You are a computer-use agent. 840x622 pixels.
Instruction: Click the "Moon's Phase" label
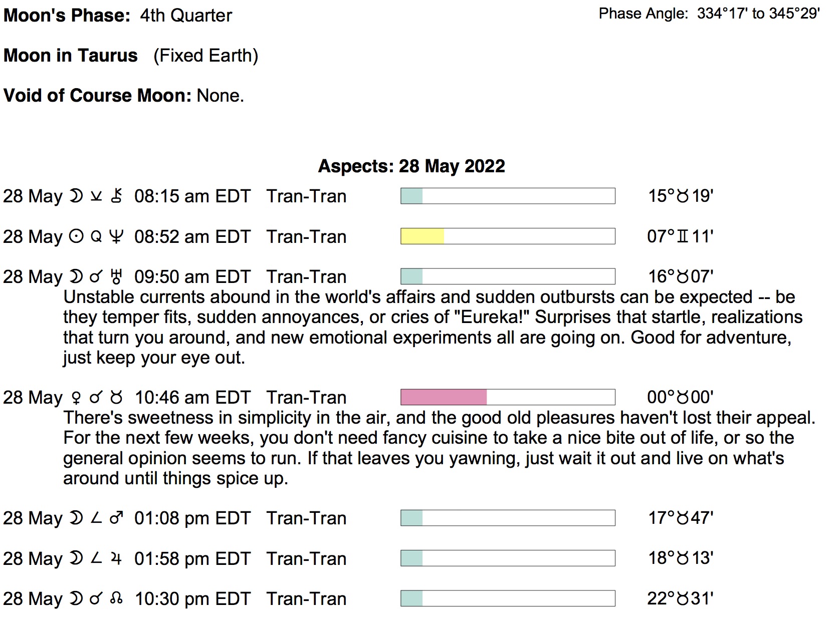point(67,16)
